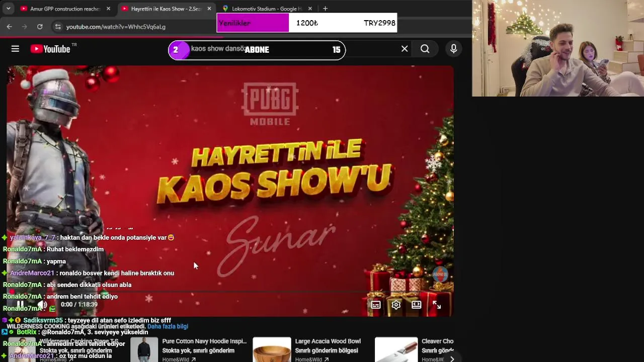This screenshot has width=644, height=362.
Task: Pause the video playback
Action: pos(20,304)
